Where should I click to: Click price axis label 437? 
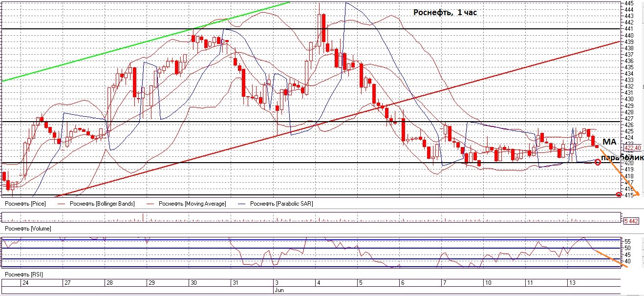[x=629, y=55]
